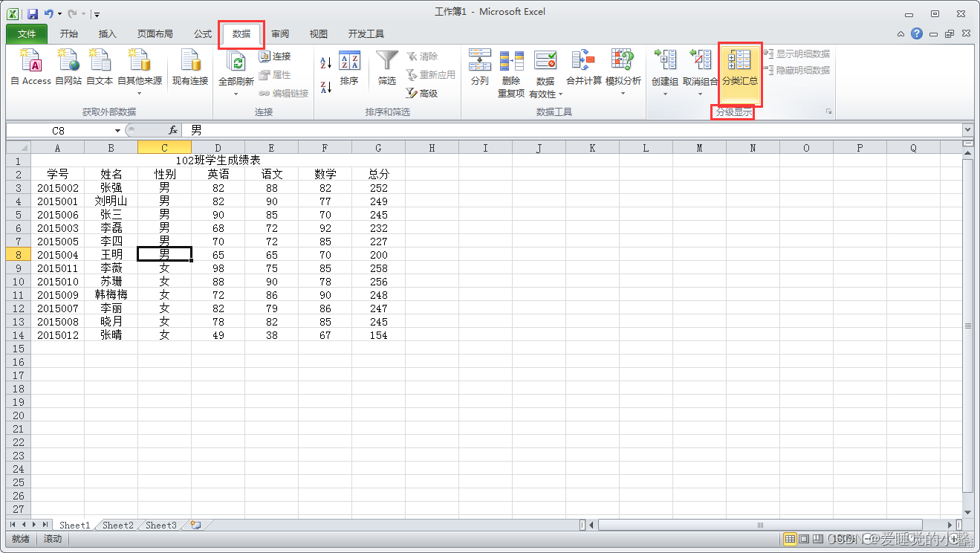This screenshot has height=553, width=980.
Task: Select column H header
Action: pyautogui.click(x=432, y=148)
